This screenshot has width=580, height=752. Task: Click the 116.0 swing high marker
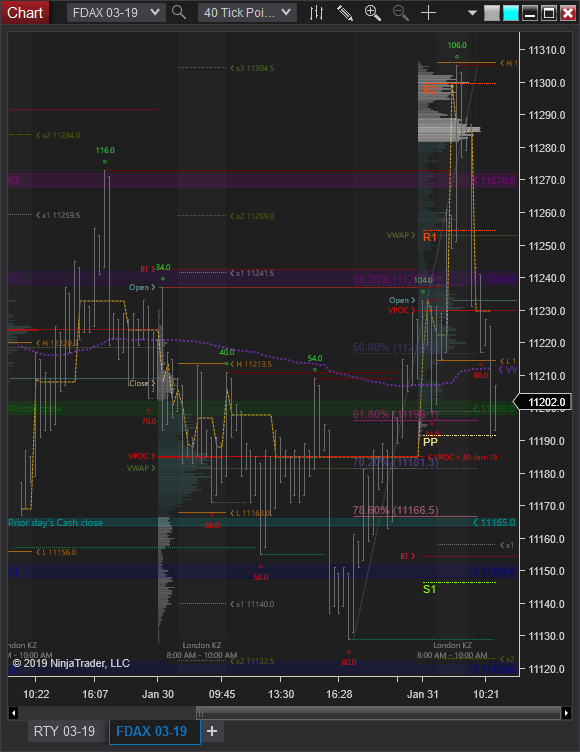tap(105, 150)
